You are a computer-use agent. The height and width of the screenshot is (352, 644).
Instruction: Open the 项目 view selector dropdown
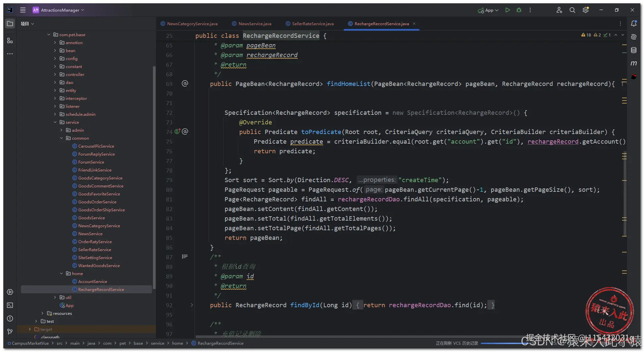[27, 24]
